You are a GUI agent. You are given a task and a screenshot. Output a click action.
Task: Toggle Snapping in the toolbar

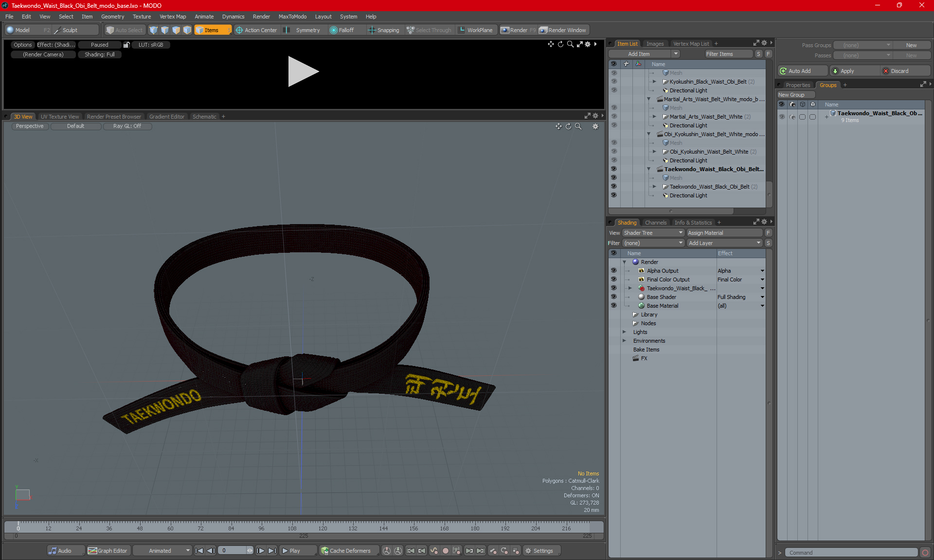coord(384,30)
